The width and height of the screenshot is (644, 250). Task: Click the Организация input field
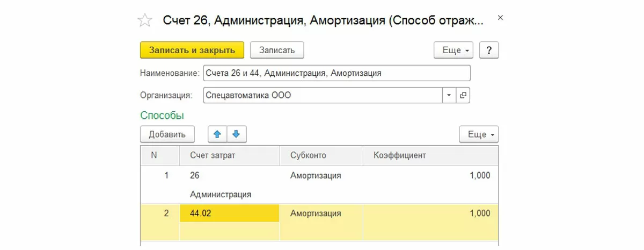click(322, 95)
